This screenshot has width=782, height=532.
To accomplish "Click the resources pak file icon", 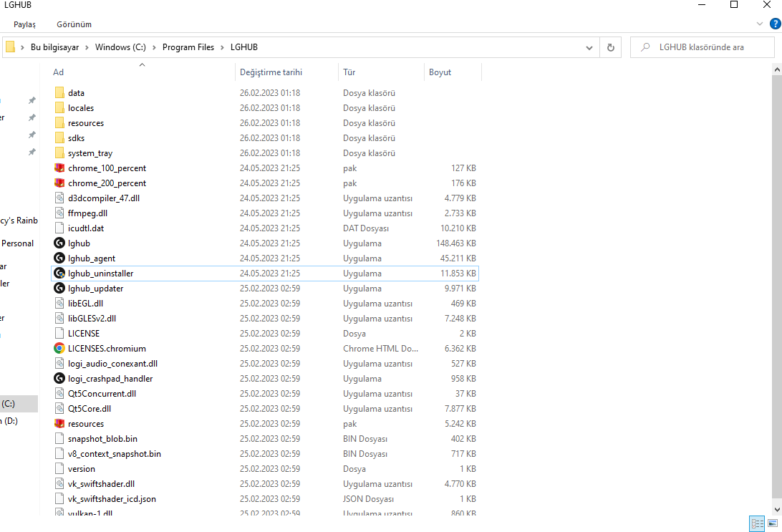I will tap(59, 424).
